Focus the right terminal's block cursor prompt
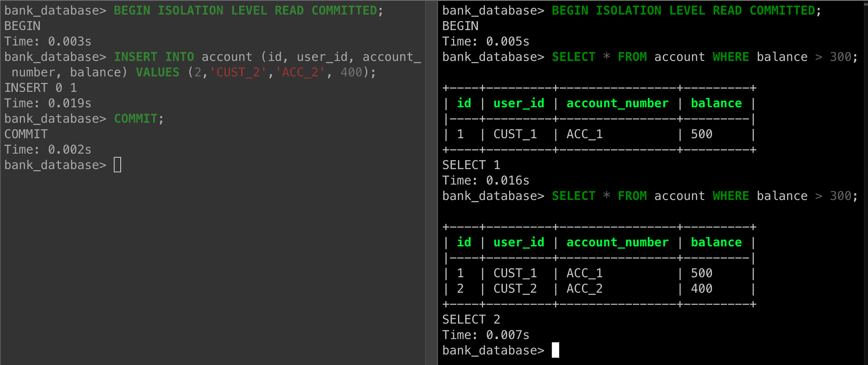The width and height of the screenshot is (868, 365). pos(556,351)
